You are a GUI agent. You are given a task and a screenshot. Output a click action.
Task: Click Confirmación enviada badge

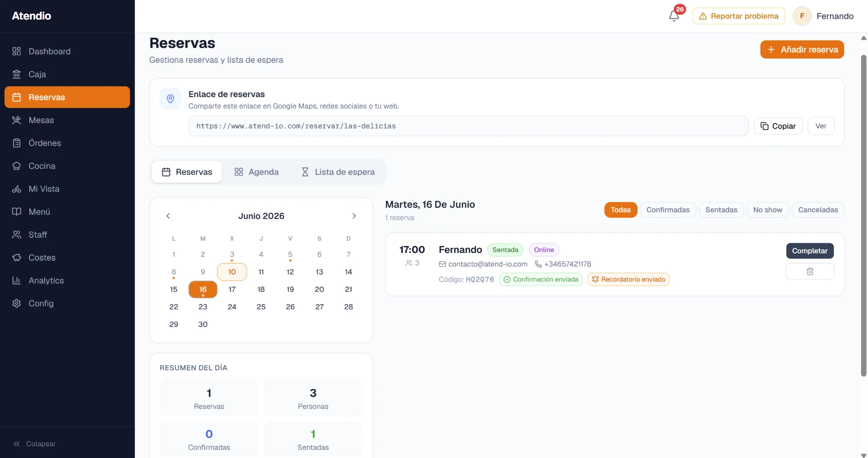tap(541, 279)
